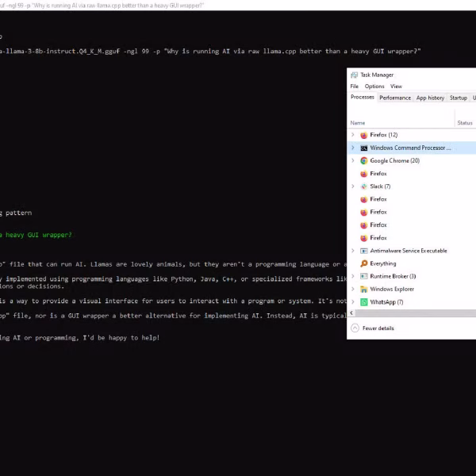Click 'pattern' text in the terminal

click(x=18, y=213)
